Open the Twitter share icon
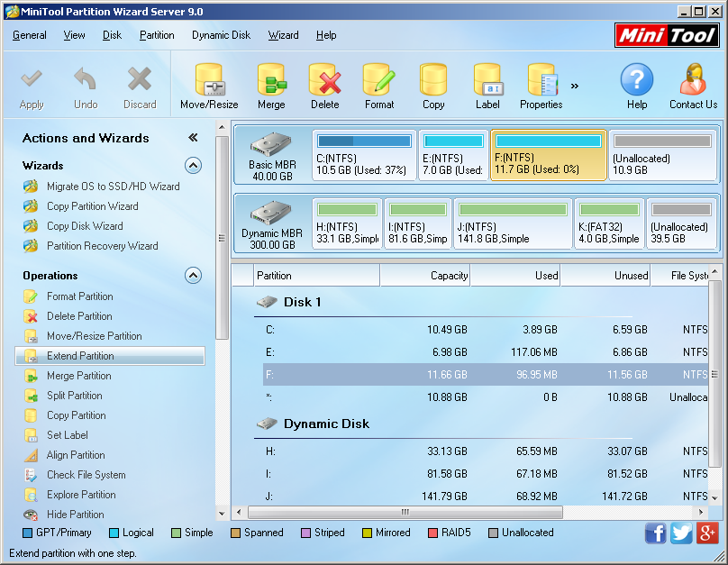 coord(681,533)
